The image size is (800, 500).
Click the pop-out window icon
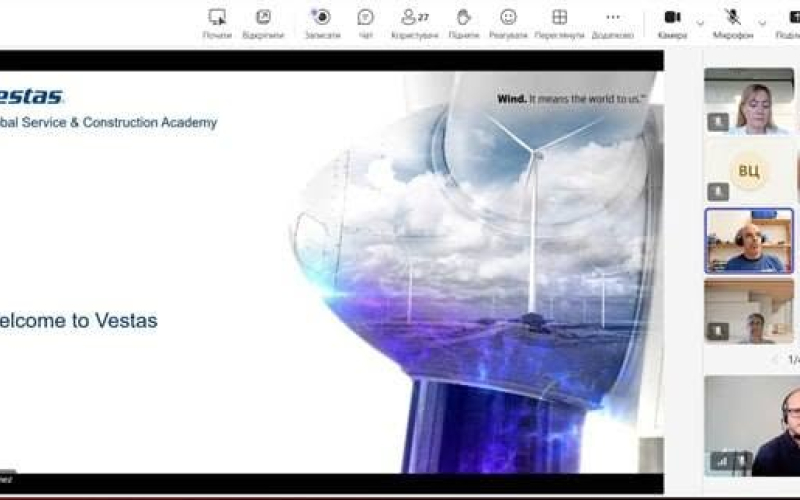coord(263,23)
